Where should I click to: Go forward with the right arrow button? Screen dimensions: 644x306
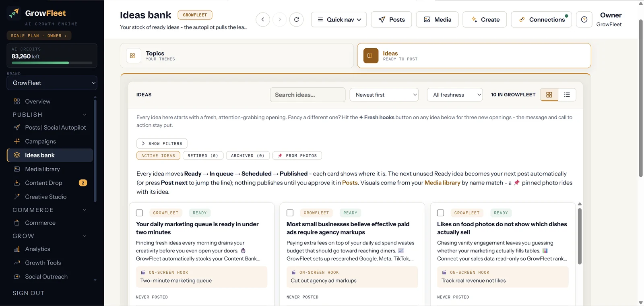(x=280, y=19)
